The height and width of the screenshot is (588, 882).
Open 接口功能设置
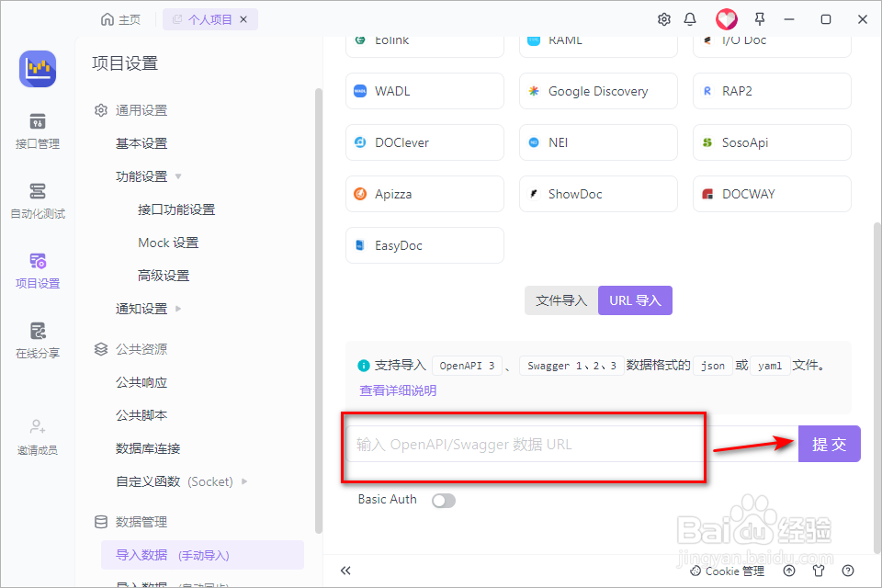[x=176, y=209]
